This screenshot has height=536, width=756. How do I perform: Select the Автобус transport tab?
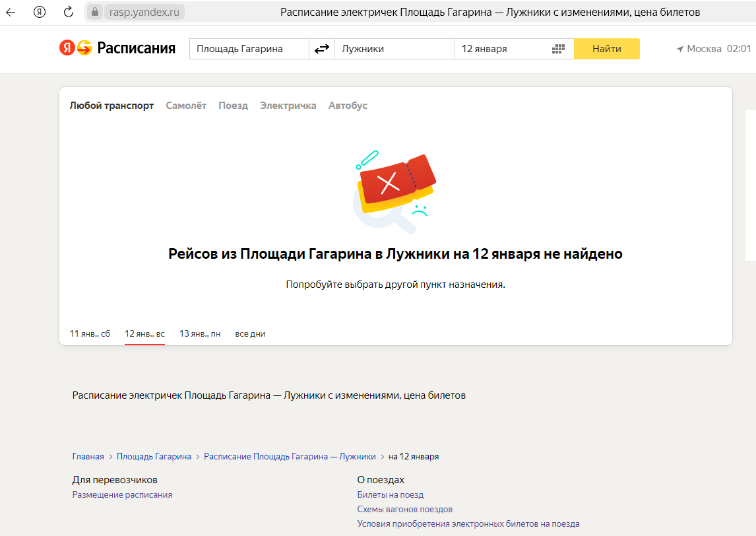[x=348, y=106]
